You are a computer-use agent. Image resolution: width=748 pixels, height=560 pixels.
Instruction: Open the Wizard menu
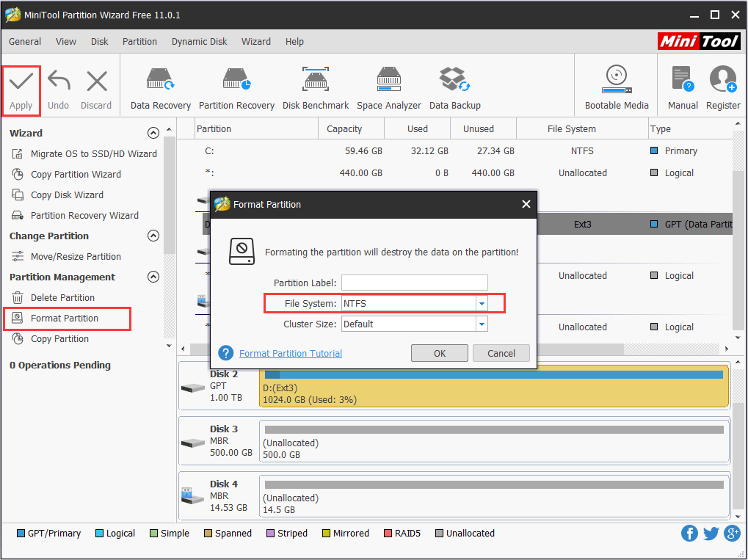(255, 42)
